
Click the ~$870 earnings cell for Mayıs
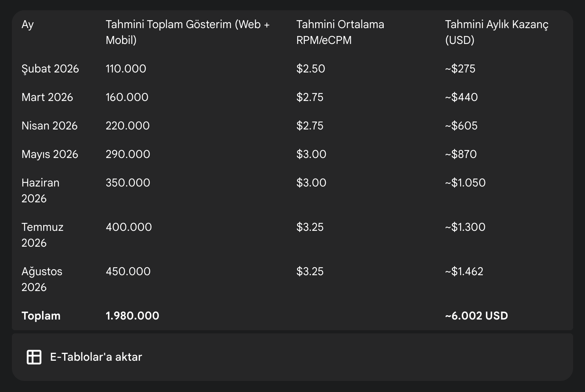461,154
